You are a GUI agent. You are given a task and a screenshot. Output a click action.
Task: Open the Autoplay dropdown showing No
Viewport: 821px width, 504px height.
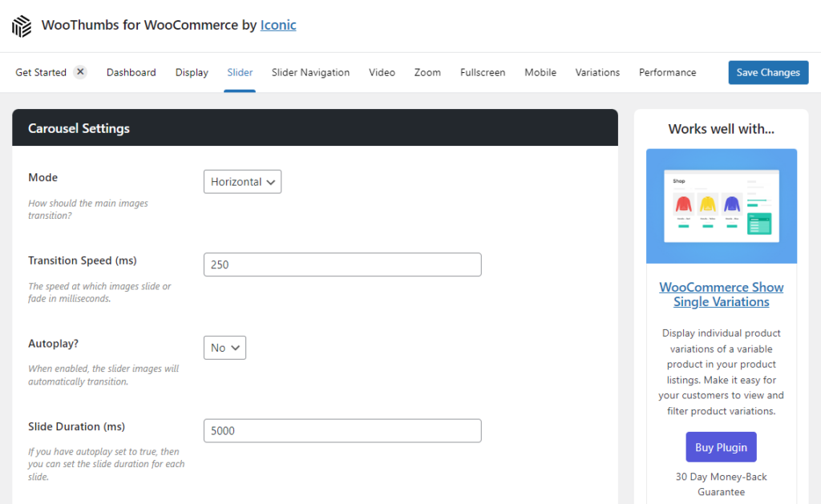[x=224, y=348]
